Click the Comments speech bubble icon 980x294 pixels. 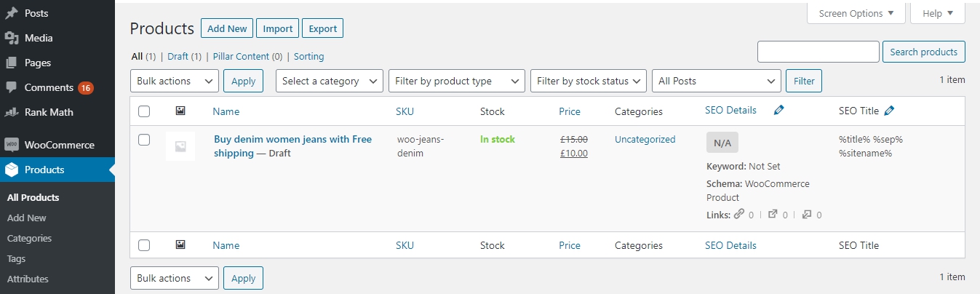point(12,87)
